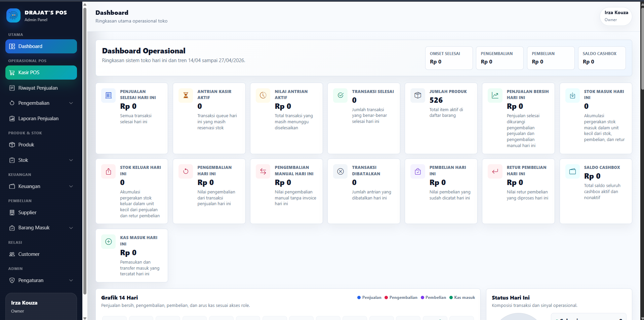Click the Drajat's POS logo icon
Image resolution: width=644 pixels, height=320 pixels.
(13, 15)
